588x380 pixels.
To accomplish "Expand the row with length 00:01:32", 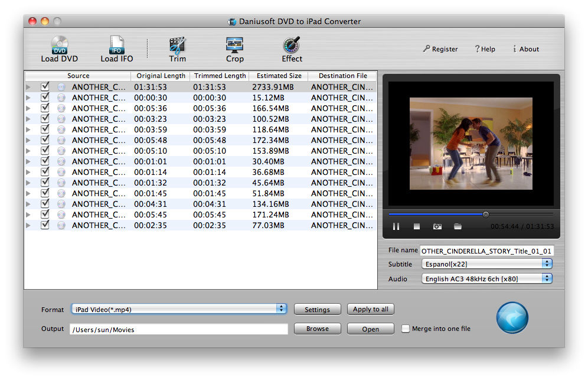I will coord(28,183).
